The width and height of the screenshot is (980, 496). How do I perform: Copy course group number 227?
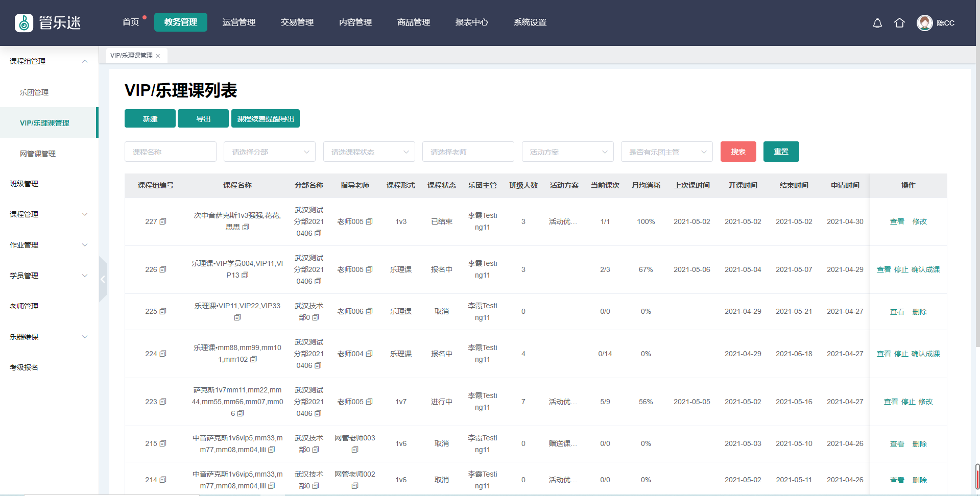(163, 221)
